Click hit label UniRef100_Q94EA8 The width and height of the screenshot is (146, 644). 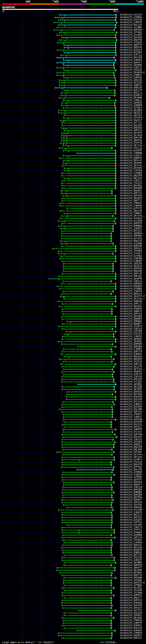131,103
